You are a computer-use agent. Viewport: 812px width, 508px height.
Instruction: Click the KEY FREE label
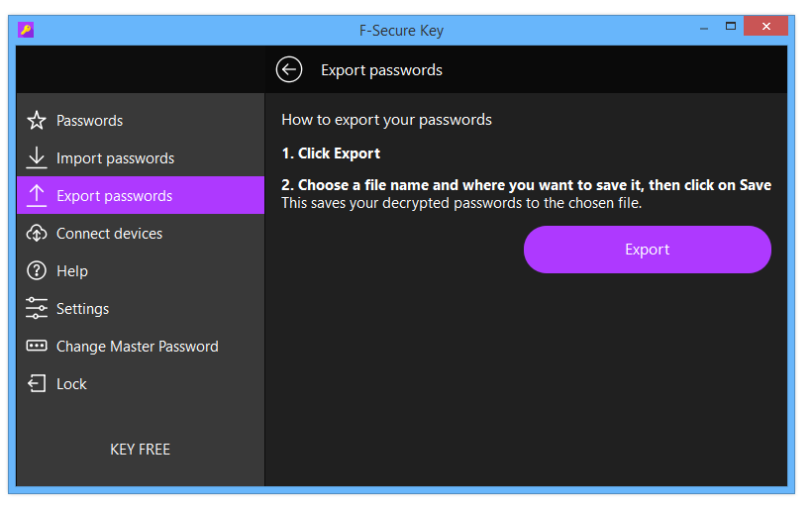point(140,449)
